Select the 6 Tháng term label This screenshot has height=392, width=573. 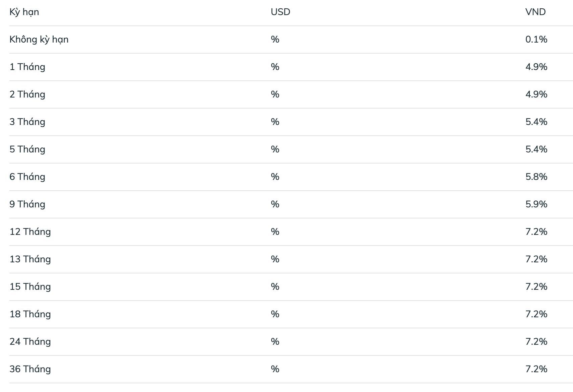[27, 177]
